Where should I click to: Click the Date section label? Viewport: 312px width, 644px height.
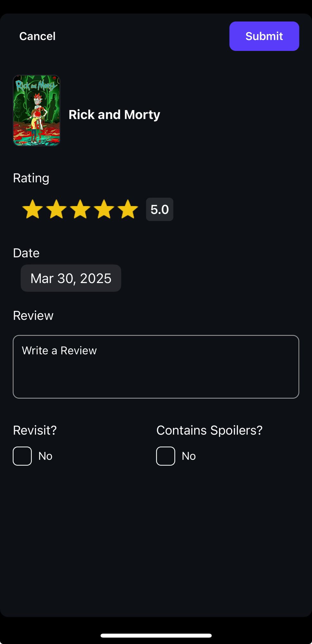coord(26,253)
